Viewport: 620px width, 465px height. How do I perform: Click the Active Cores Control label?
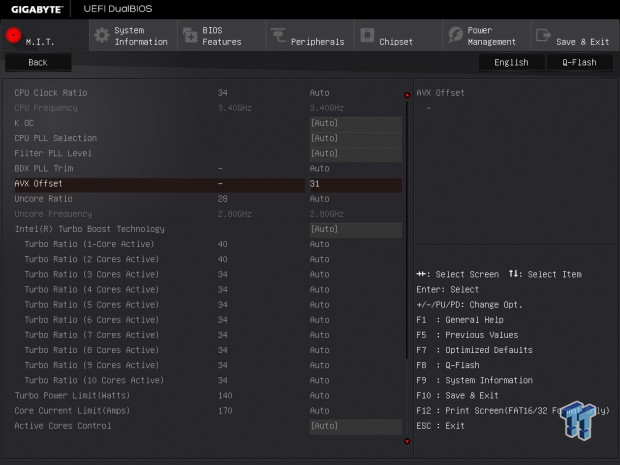coord(63,426)
